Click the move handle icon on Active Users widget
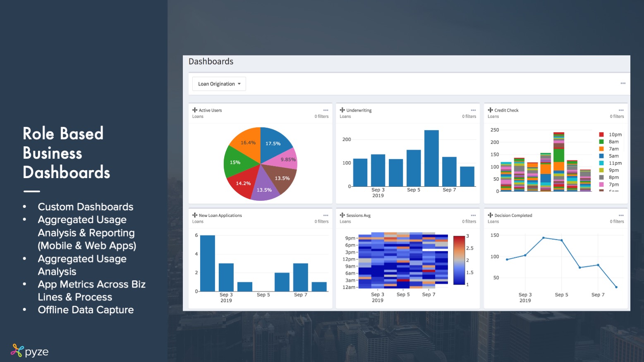This screenshot has width=644, height=362. [x=195, y=110]
